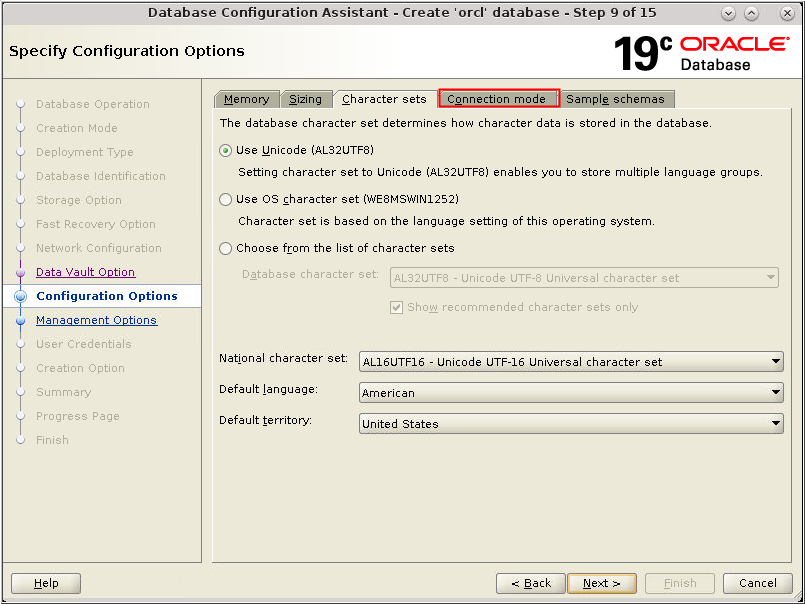
Task: Proceed with the Next button
Action: pyautogui.click(x=602, y=583)
